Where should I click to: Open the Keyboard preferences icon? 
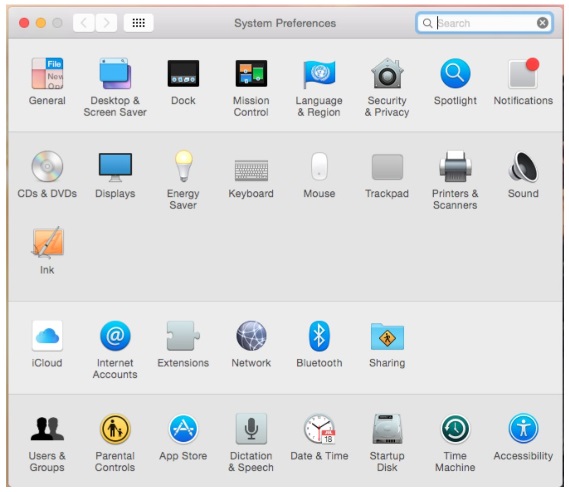(x=251, y=170)
